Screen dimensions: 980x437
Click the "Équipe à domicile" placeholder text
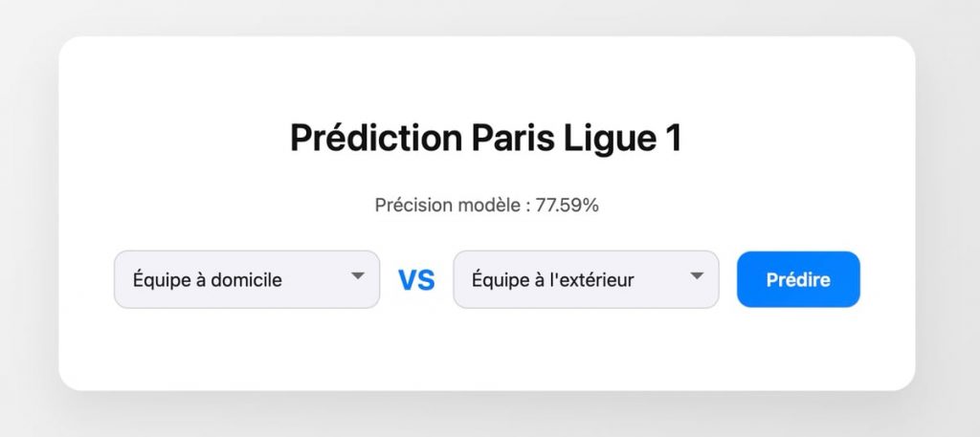click(x=208, y=280)
